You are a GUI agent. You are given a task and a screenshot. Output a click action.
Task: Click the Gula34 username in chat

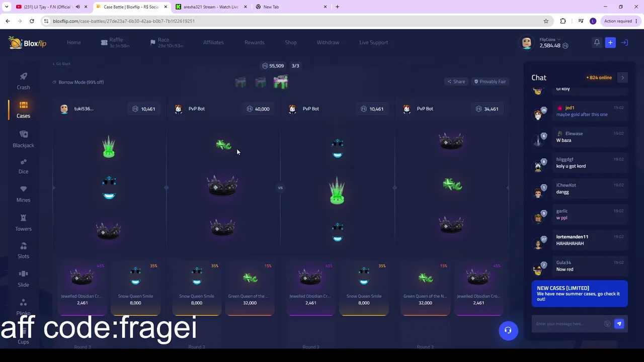pyautogui.click(x=563, y=262)
